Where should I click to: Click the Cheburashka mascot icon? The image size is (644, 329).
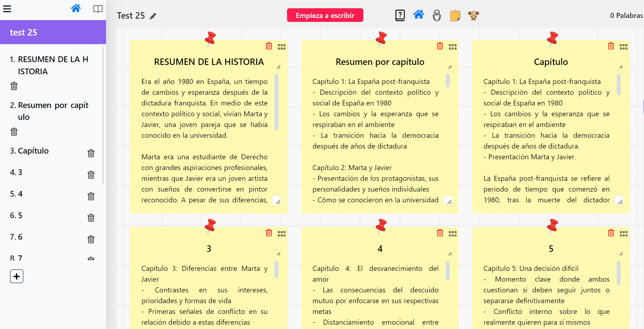(473, 15)
